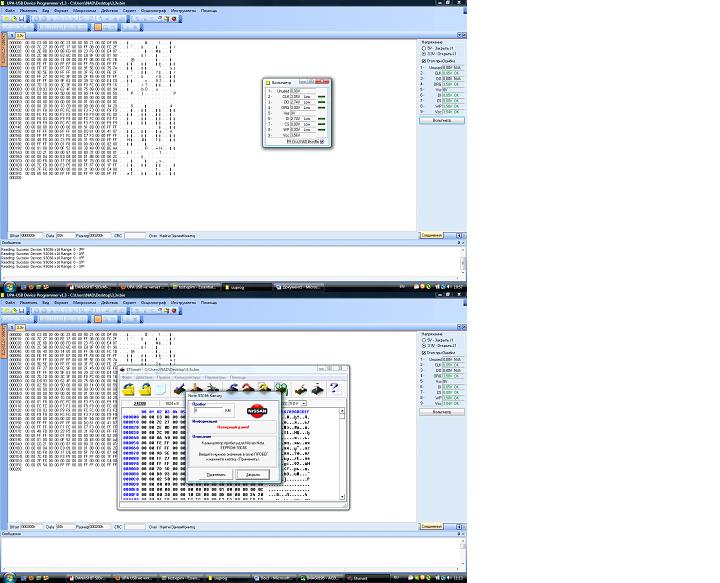Click Соединение button in bottom screenshot status bar
The width and height of the screenshot is (720, 583).
[x=431, y=527]
